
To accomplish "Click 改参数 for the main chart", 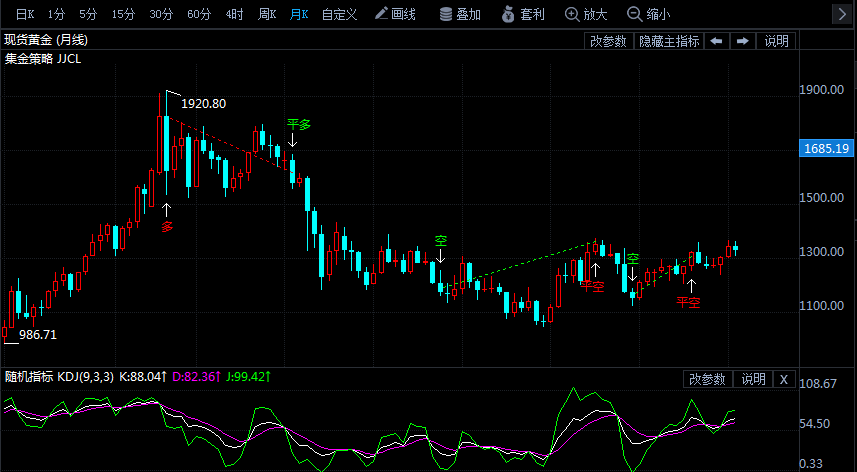I will pyautogui.click(x=608, y=41).
